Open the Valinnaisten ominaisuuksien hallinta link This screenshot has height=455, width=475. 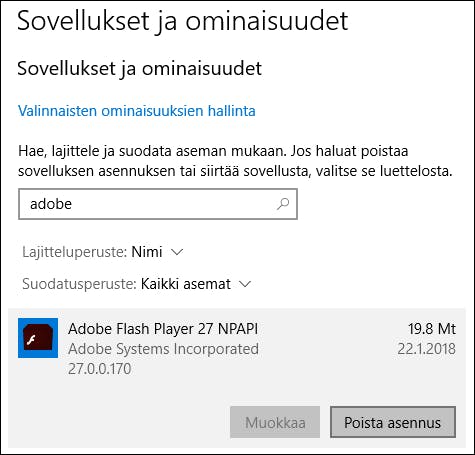[x=137, y=111]
